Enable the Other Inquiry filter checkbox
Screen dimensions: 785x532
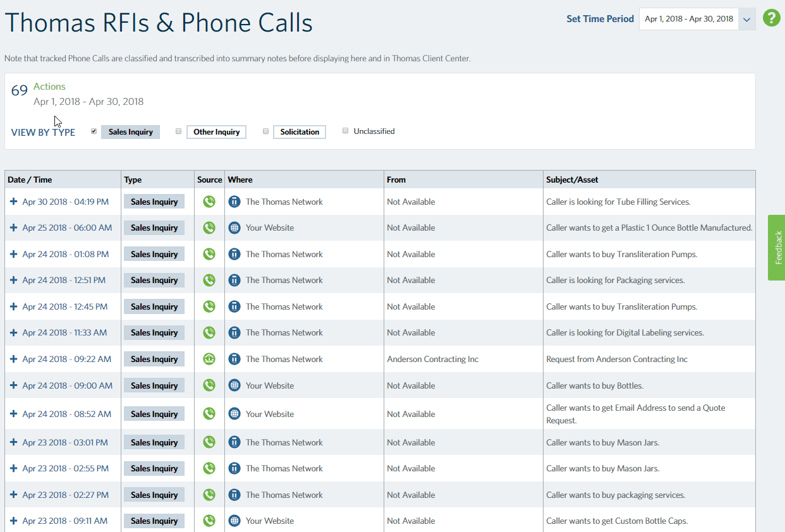pos(179,131)
